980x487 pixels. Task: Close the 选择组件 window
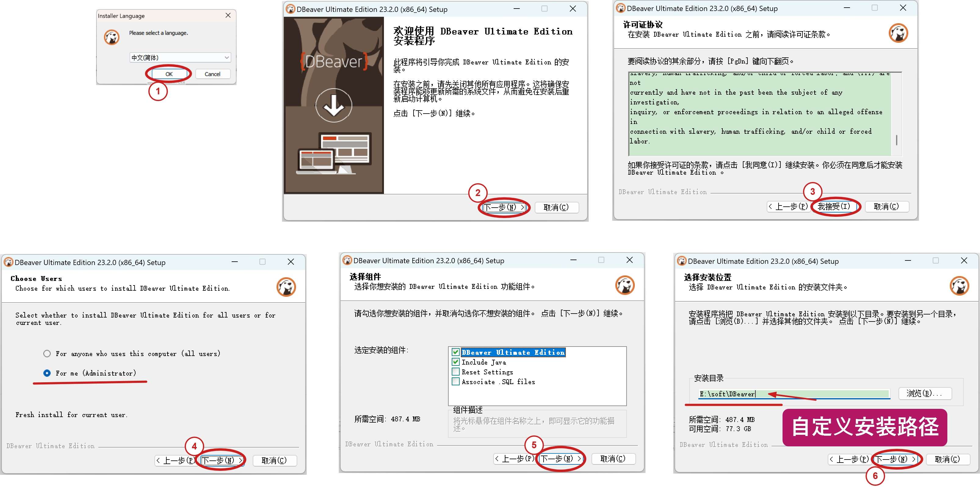coord(629,260)
